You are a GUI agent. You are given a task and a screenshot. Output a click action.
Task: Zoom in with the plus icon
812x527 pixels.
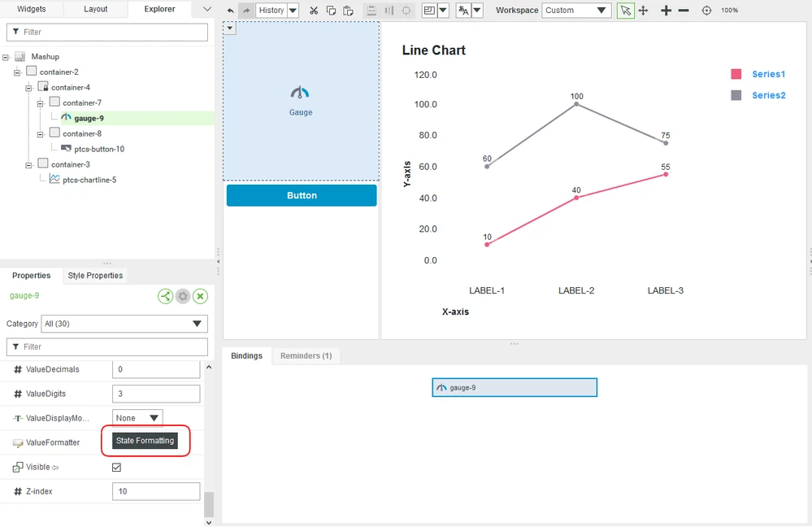pyautogui.click(x=666, y=11)
